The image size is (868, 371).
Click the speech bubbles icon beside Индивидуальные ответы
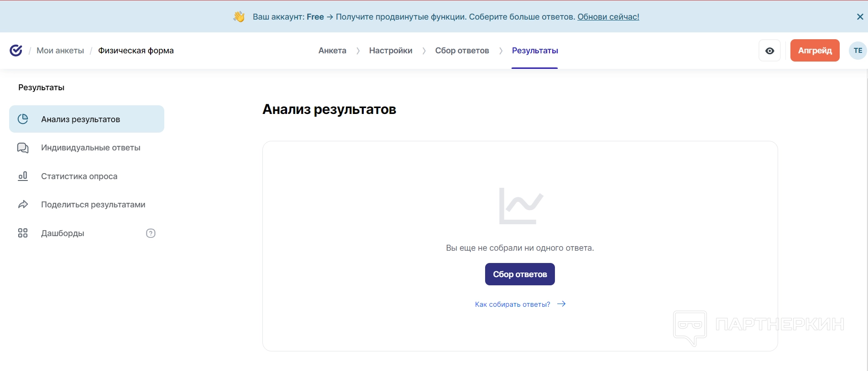[x=23, y=148]
